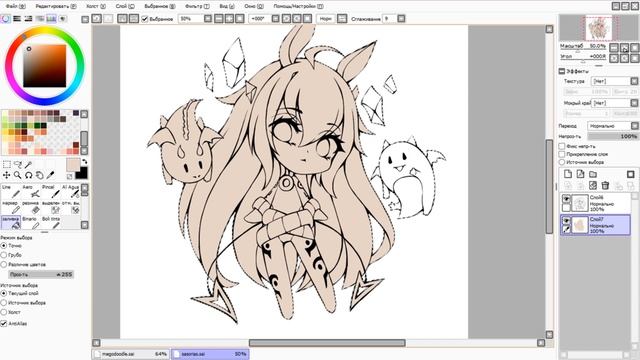This screenshot has height=360, width=640.
Task: Open the zoom percentage dropdown in toolbar
Action: coord(208,19)
